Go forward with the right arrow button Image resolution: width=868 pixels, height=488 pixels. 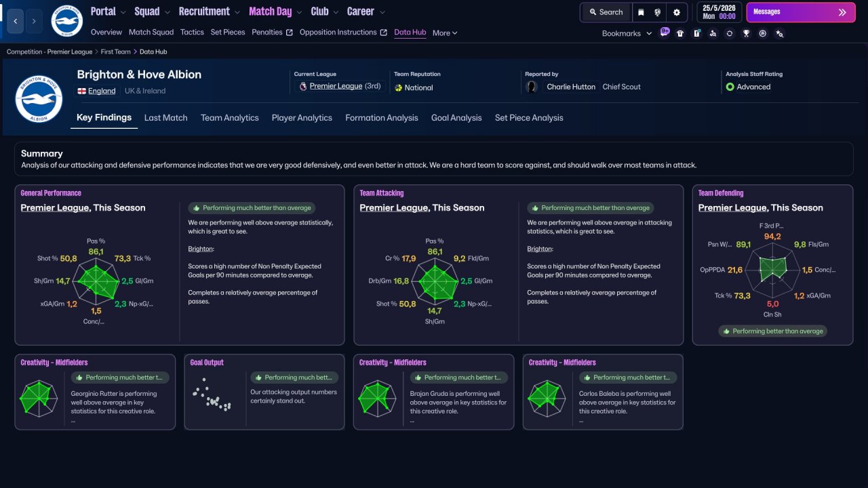point(34,21)
